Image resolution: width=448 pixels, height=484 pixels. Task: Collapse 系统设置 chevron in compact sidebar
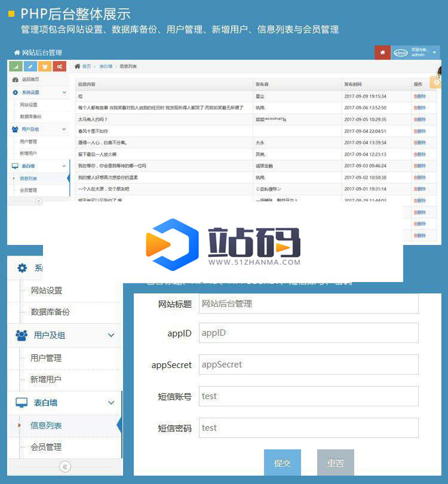click(64, 92)
